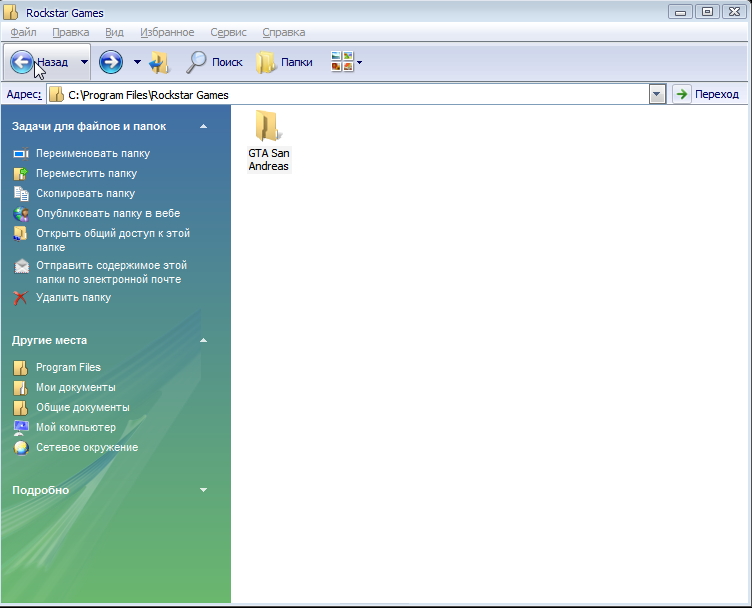Open Program Files link in Другие места
752x608 pixels.
click(x=68, y=368)
